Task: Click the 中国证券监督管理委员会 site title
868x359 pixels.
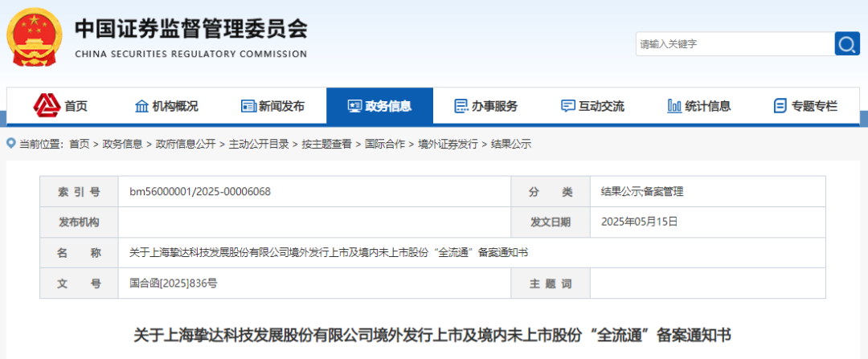Action: click(191, 29)
